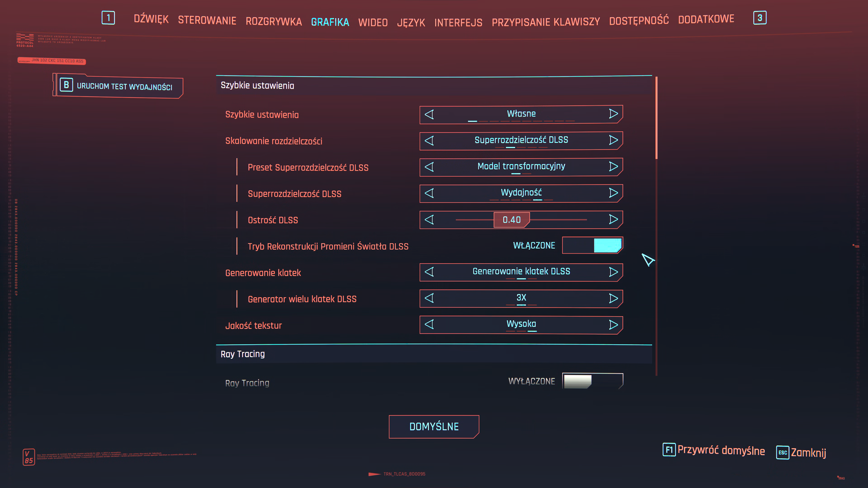Click the settings list vertical scrollbar

coord(656,118)
